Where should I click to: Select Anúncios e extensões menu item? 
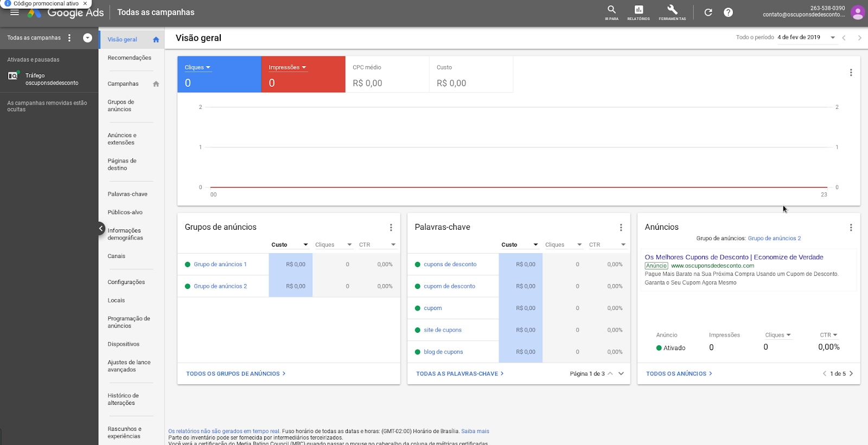point(122,139)
